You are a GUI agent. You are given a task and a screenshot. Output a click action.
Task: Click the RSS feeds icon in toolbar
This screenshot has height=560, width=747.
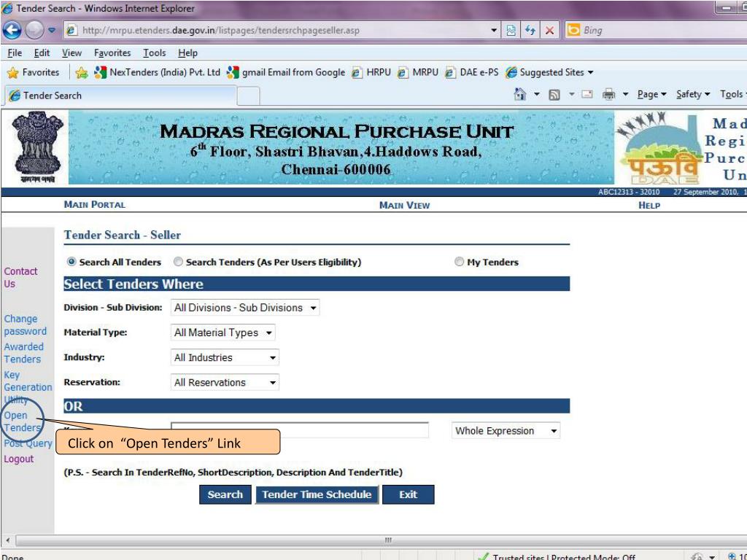pyautogui.click(x=555, y=95)
